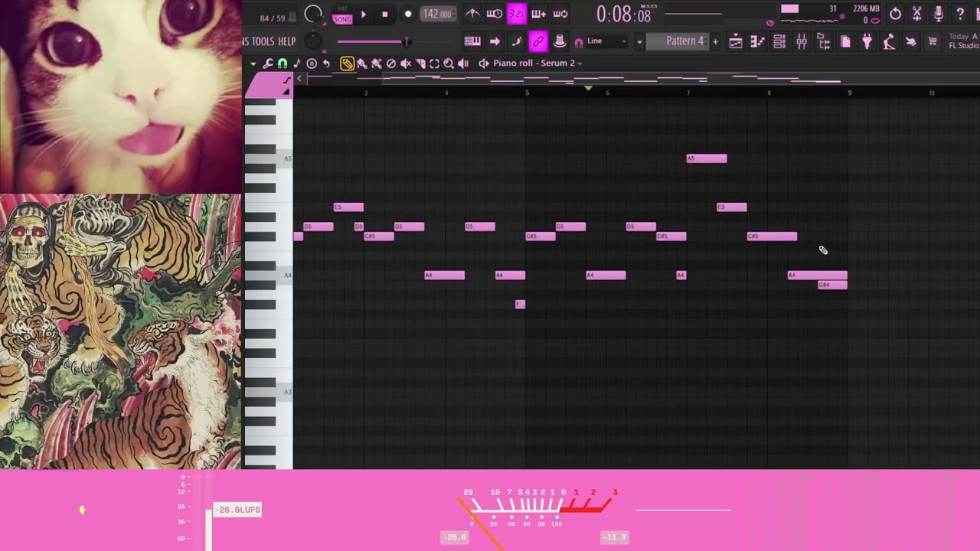The height and width of the screenshot is (551, 980).
Task: Open piano roll options menu arrow
Action: point(253,64)
